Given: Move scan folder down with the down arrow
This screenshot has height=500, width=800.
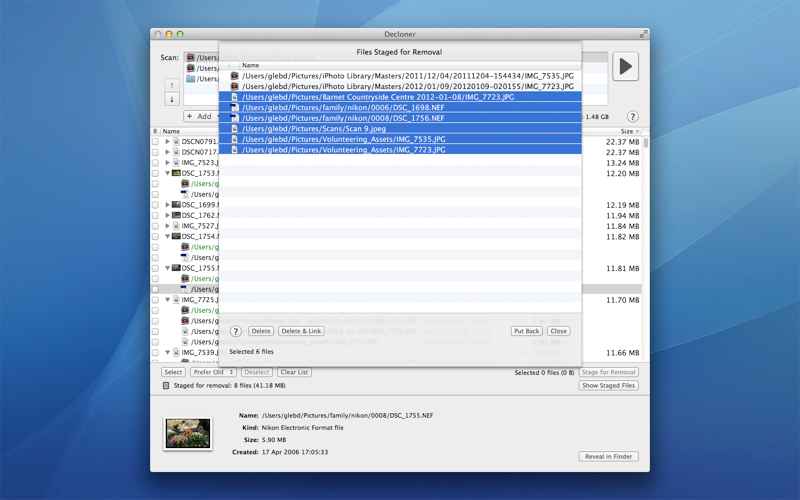Looking at the screenshot, I should click(172, 99).
